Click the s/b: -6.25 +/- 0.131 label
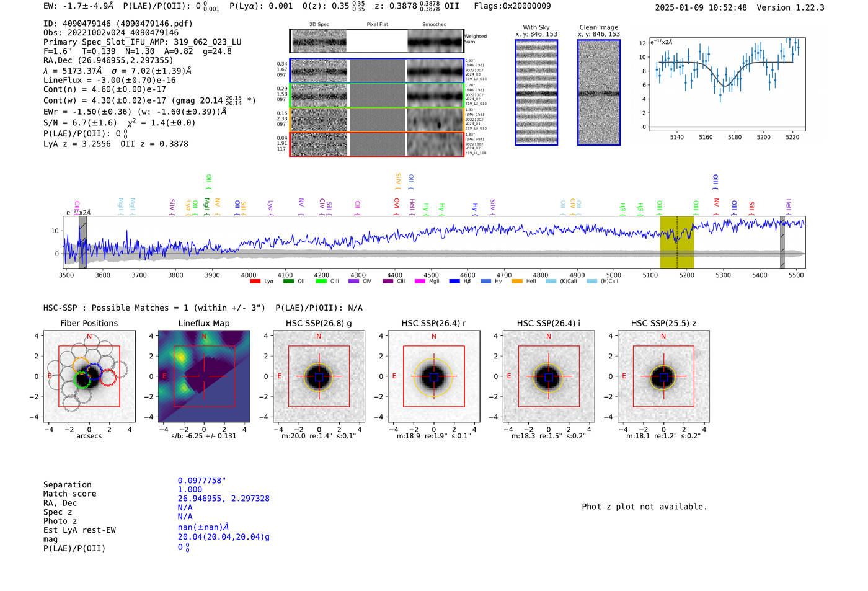 (x=204, y=436)
